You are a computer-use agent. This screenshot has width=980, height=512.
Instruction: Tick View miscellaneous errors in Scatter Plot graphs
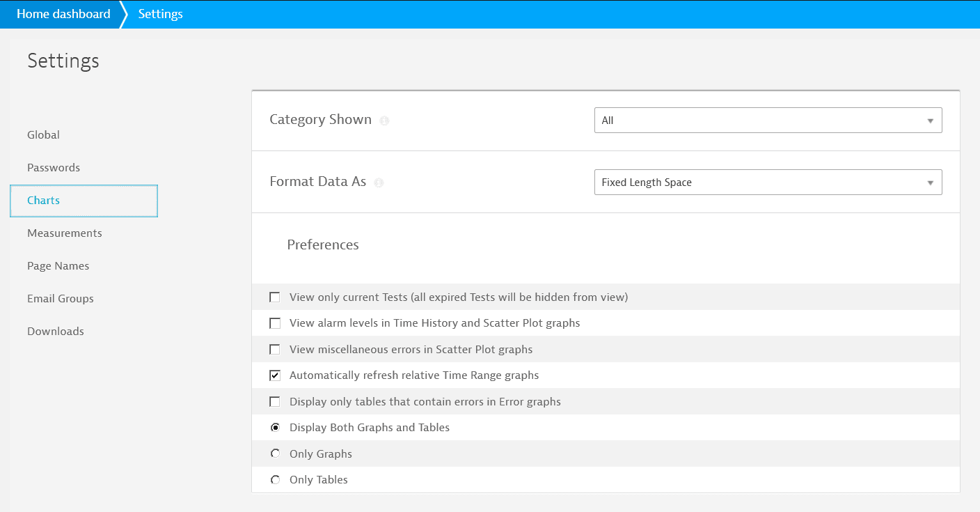[275, 350]
